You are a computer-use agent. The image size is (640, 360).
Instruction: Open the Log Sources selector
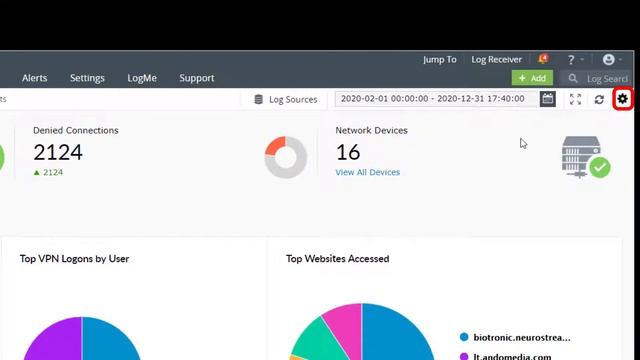click(x=286, y=99)
